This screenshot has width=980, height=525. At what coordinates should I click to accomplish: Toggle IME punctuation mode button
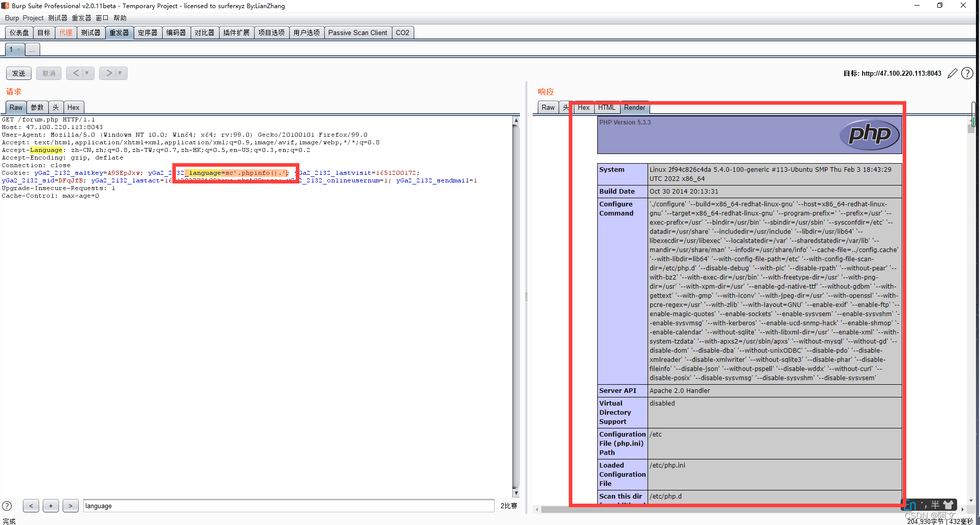924,505
